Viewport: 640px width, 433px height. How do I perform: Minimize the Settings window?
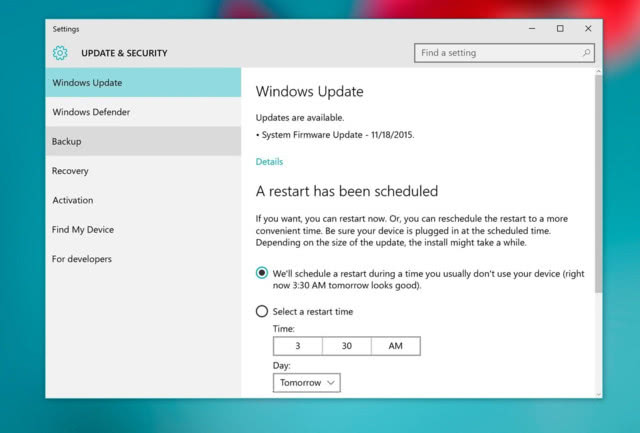click(x=532, y=29)
